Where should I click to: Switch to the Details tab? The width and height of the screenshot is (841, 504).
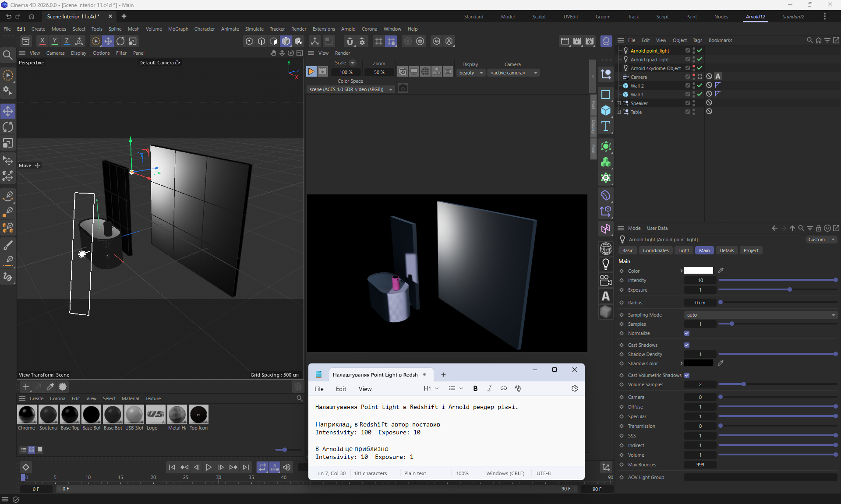tap(726, 250)
